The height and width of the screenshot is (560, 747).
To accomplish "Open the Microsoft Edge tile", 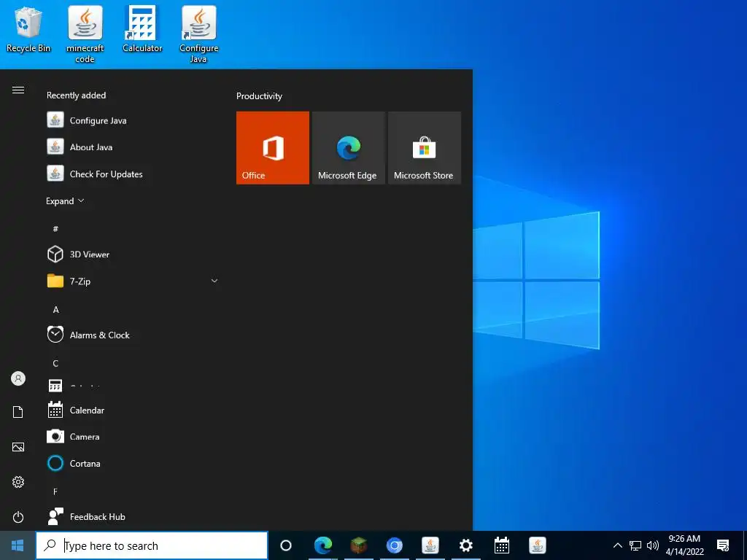I will tap(348, 147).
